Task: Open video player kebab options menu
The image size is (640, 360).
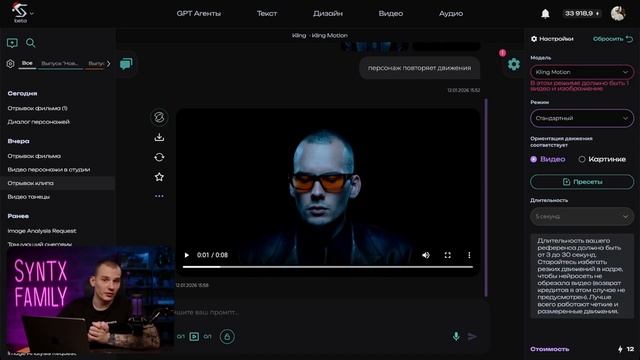Action: pyautogui.click(x=469, y=255)
